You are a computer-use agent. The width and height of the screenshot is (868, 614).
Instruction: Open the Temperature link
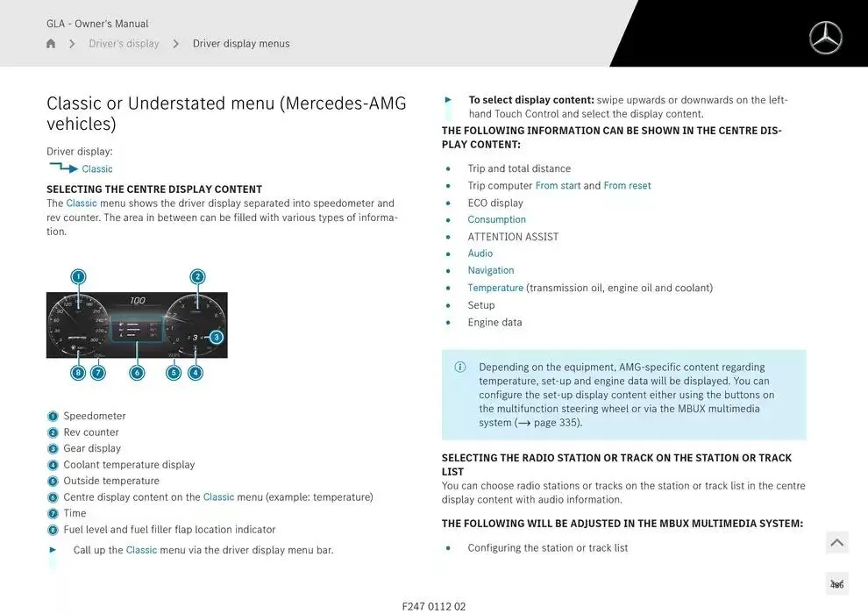coord(494,288)
